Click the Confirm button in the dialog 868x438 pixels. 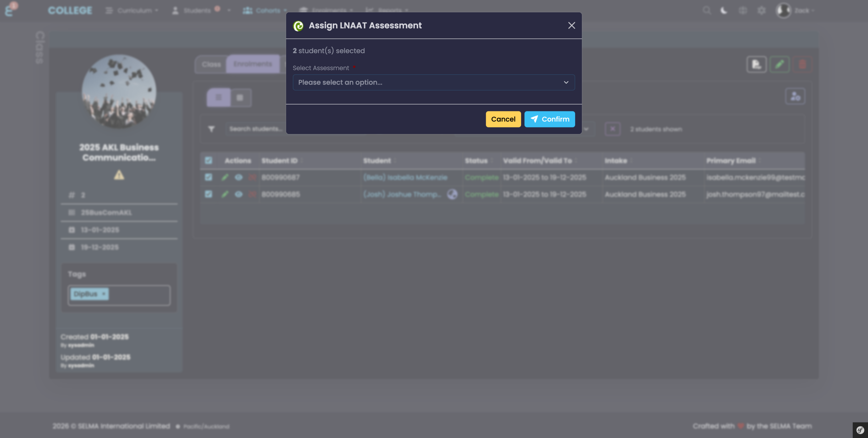pyautogui.click(x=549, y=119)
